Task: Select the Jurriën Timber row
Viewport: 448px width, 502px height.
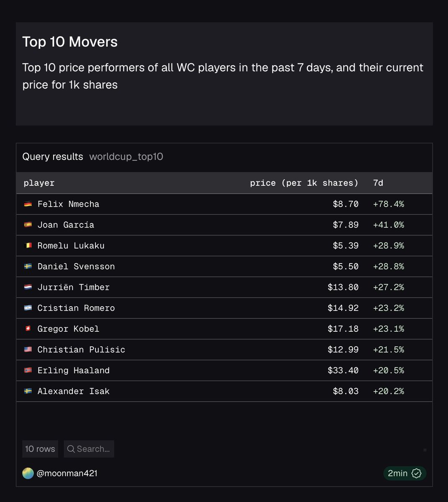Action: click(x=224, y=287)
